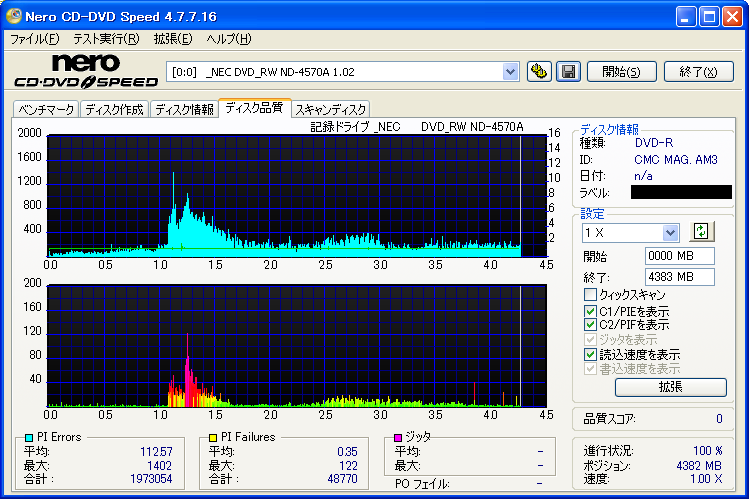Click the DVD-R disc type value

point(654,143)
